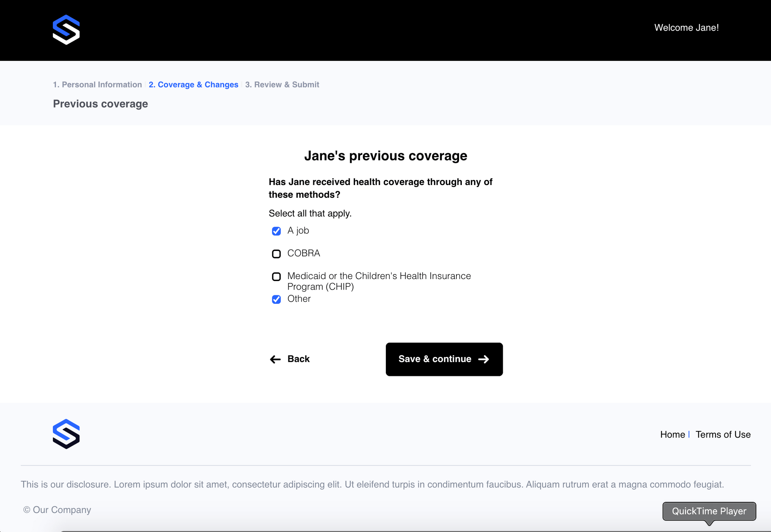Viewport: 771px width, 532px height.
Task: Uncheck the A job option
Action: [x=276, y=231]
